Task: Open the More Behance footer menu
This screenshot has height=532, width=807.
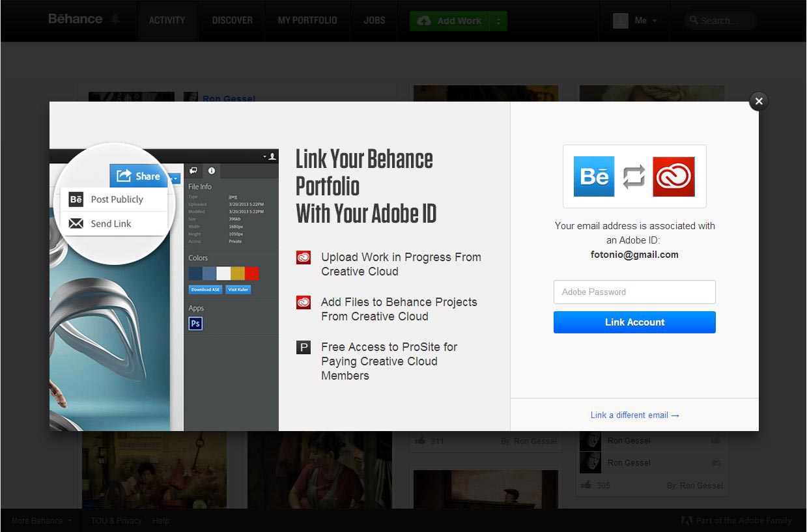Action: [x=42, y=521]
